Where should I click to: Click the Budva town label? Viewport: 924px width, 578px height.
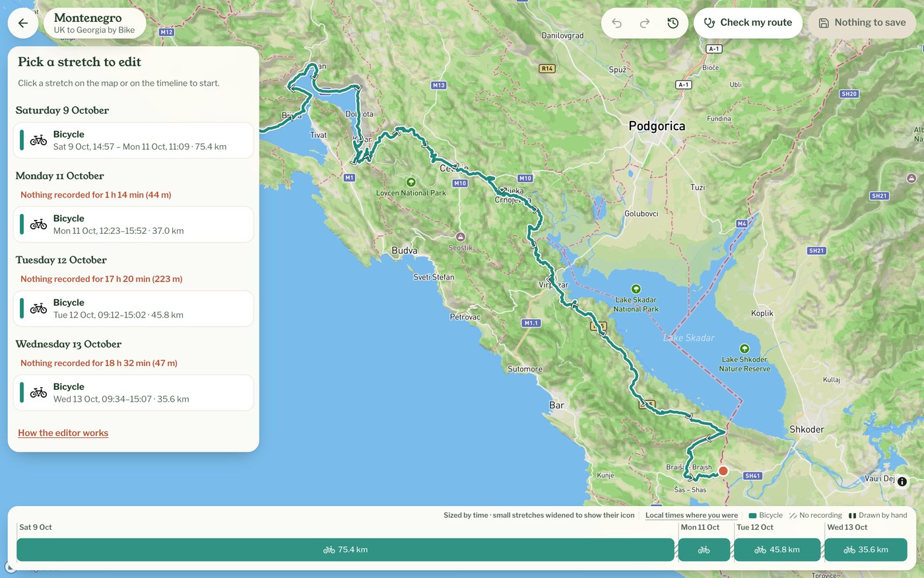[404, 250]
